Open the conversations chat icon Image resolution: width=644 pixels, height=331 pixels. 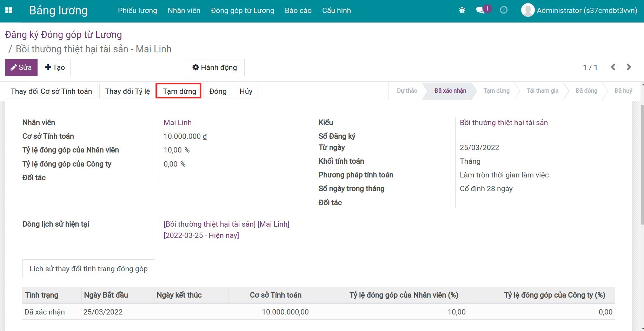click(480, 10)
